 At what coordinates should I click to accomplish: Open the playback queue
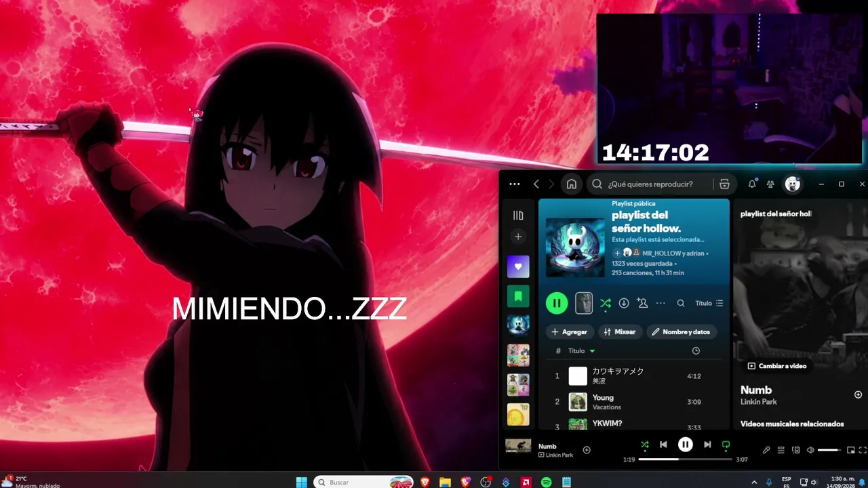click(781, 450)
